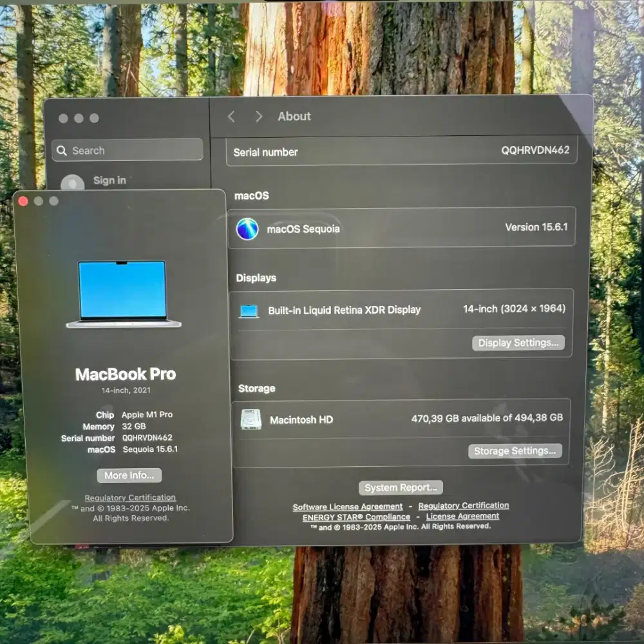Open Display Settings...
644x644 pixels.
518,343
